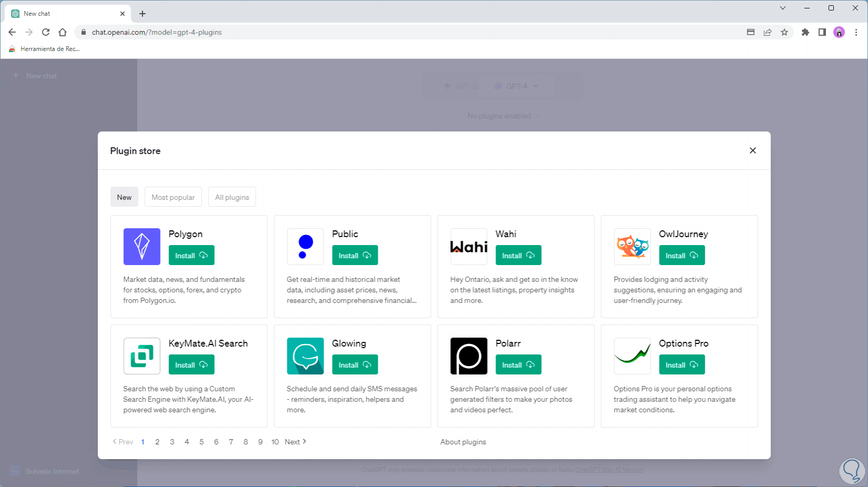The height and width of the screenshot is (487, 868).
Task: Install the Polarr plugin
Action: point(519,364)
